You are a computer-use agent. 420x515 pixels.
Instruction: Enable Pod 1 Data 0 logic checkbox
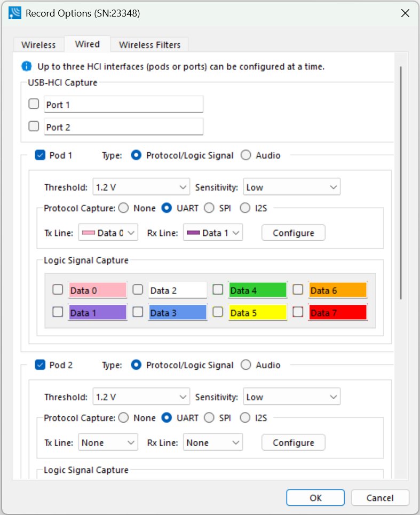58,290
